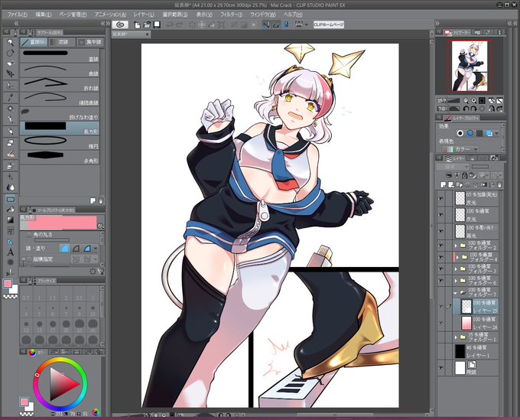520x420 pixels.
Task: Redo the action in the command bar
Action: coord(179,25)
